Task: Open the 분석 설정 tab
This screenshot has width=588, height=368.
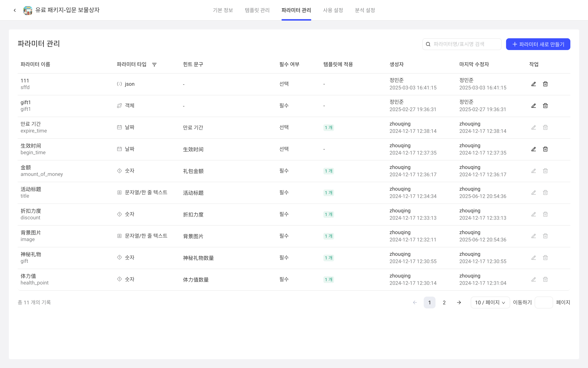Action: point(365,10)
